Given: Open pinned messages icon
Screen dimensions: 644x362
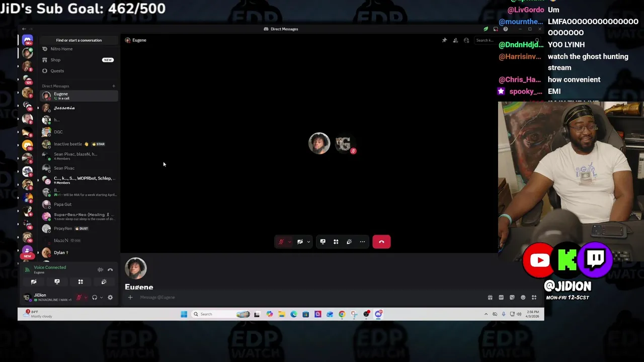Looking at the screenshot, I should click(x=444, y=40).
